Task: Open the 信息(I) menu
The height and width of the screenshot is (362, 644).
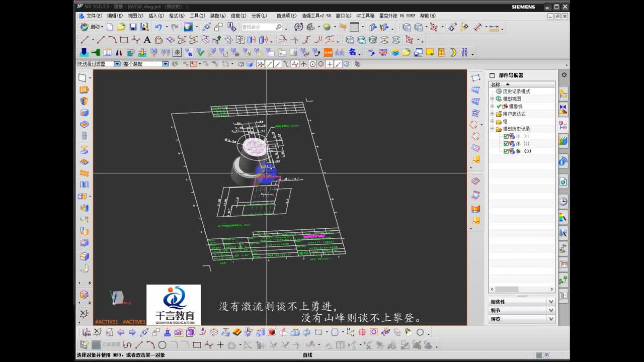Action: (x=238, y=16)
